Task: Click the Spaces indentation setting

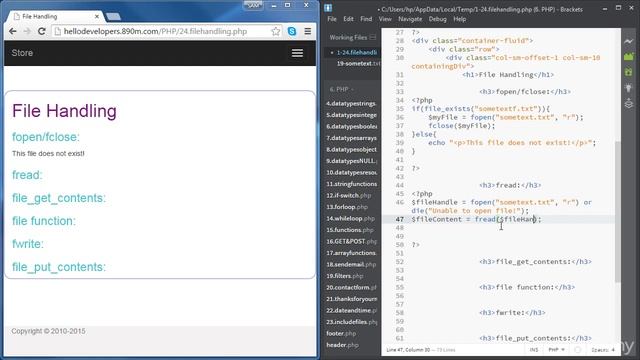Action: (x=603, y=350)
